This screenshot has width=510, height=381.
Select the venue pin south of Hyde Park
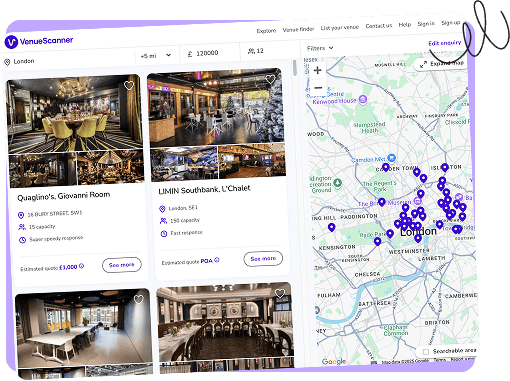click(377, 241)
